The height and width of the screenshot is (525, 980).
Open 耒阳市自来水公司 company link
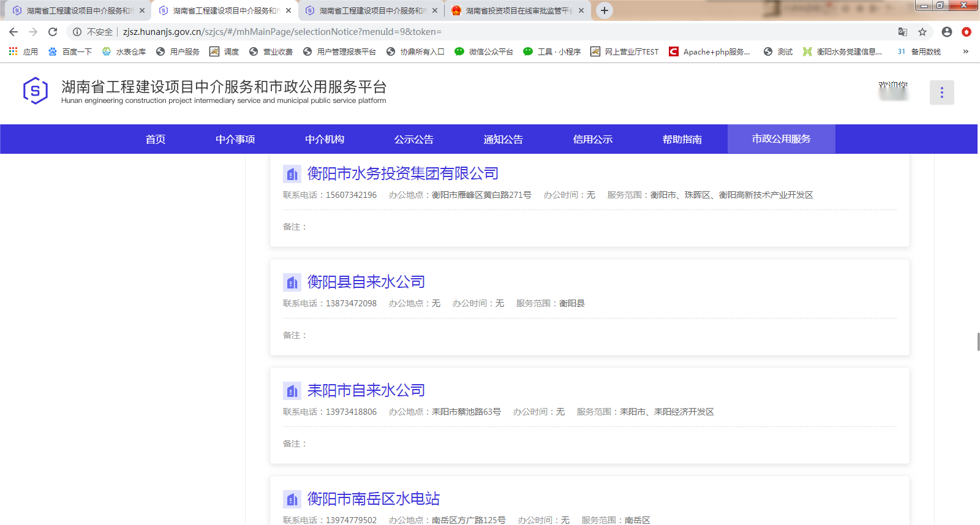click(x=366, y=391)
